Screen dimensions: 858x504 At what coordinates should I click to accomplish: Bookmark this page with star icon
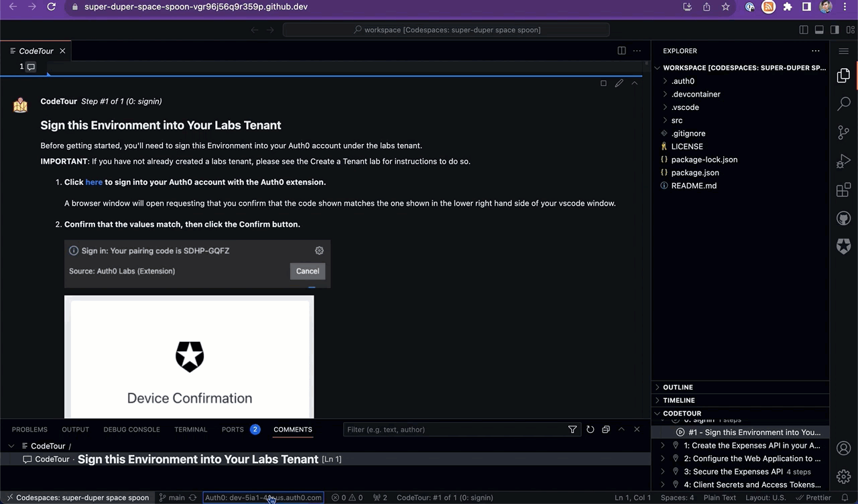(725, 7)
